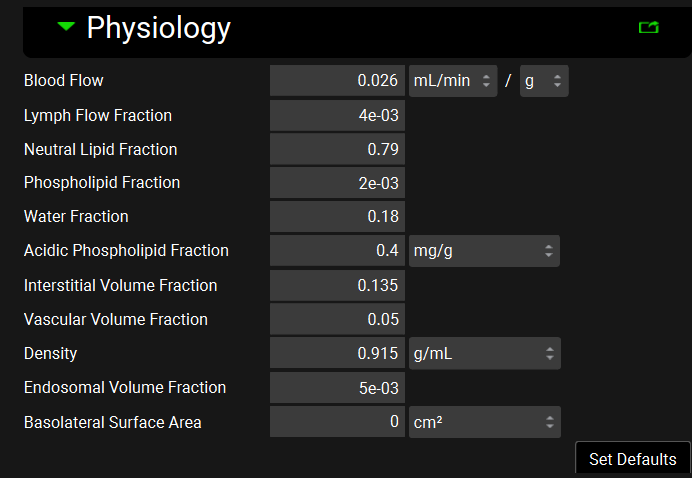Image resolution: width=692 pixels, height=478 pixels.
Task: Click the green export icon in Physiology header
Action: [648, 28]
